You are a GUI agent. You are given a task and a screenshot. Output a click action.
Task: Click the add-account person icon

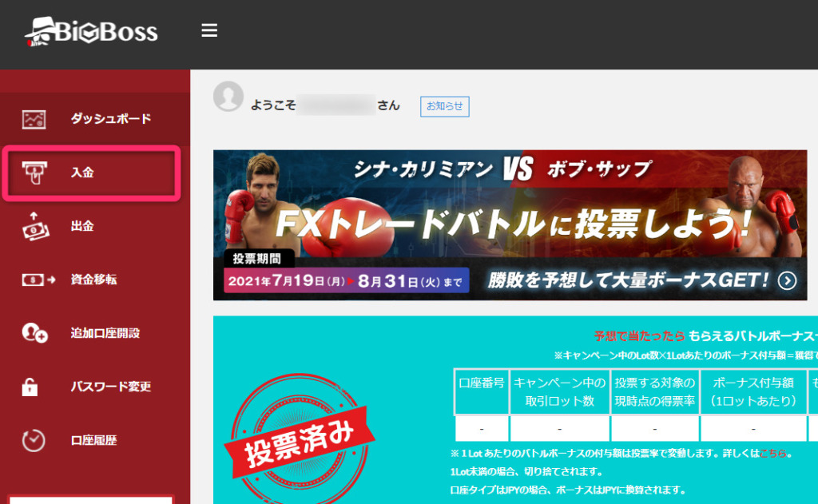(34, 333)
